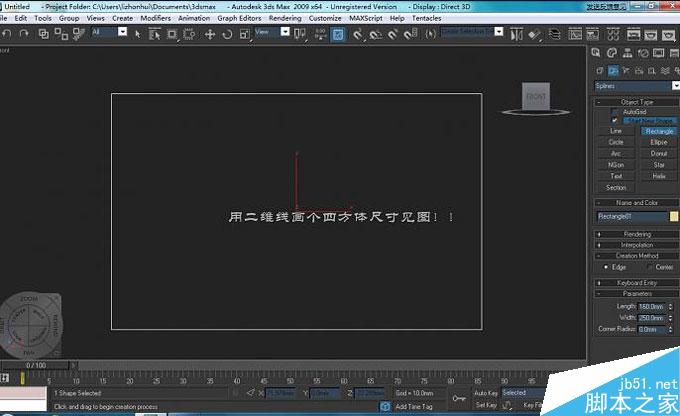This screenshot has height=416, width=680.
Task: Click the object color swatch
Action: click(674, 216)
